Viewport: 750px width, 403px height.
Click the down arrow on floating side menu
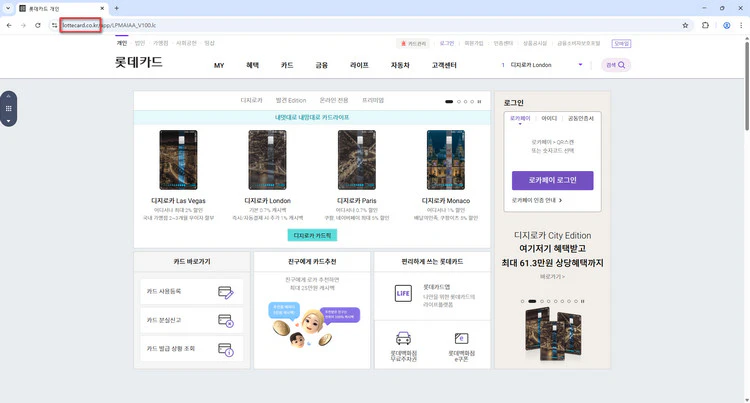8,121
